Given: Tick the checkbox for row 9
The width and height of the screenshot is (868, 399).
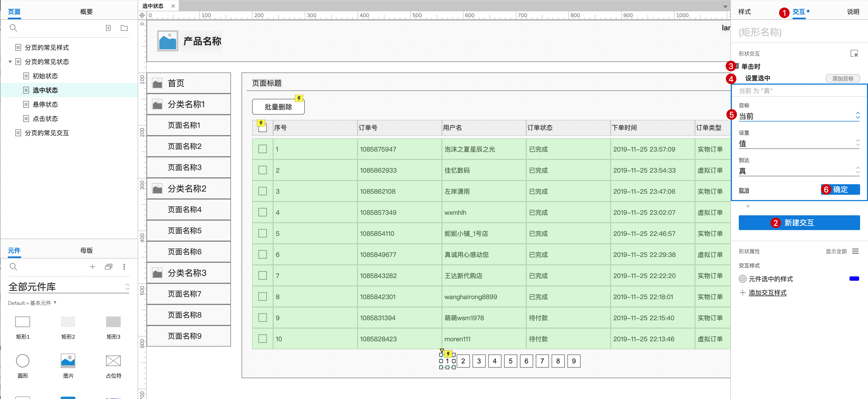Looking at the screenshot, I should [x=263, y=318].
